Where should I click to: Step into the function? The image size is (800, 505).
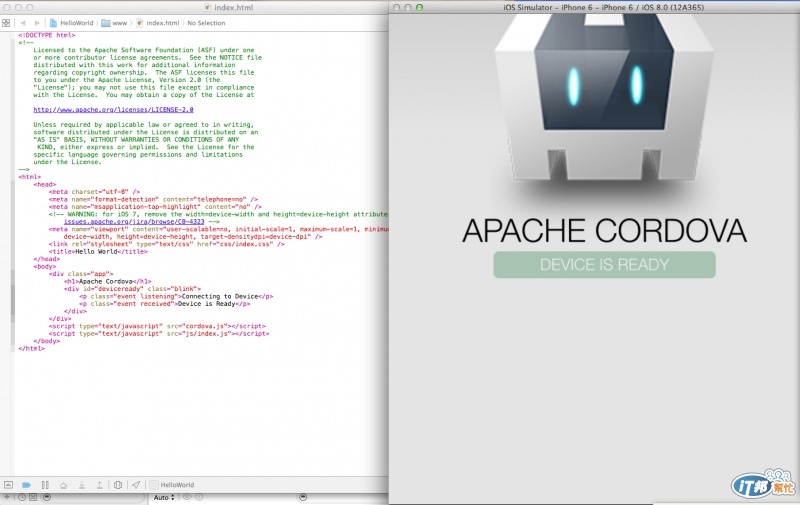click(x=82, y=485)
